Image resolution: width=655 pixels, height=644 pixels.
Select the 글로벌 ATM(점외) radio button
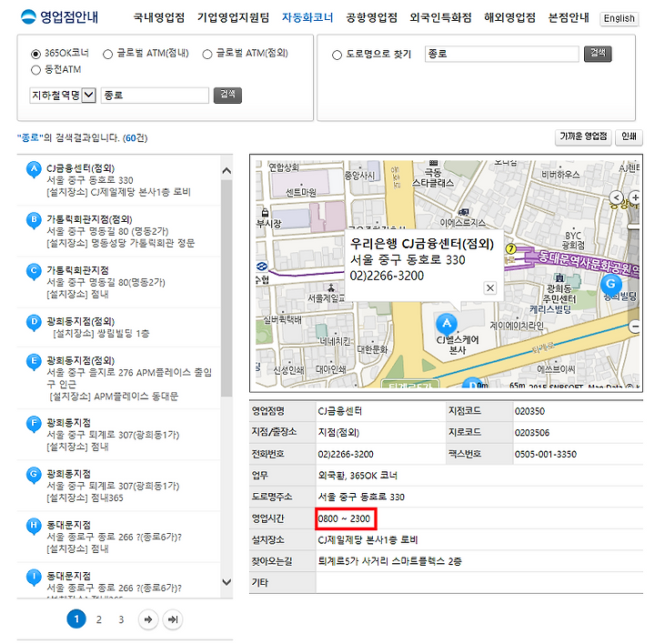(207, 55)
